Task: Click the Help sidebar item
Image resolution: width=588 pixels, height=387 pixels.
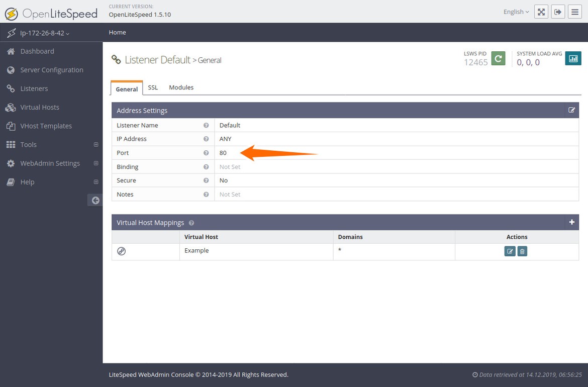Action: (x=27, y=182)
